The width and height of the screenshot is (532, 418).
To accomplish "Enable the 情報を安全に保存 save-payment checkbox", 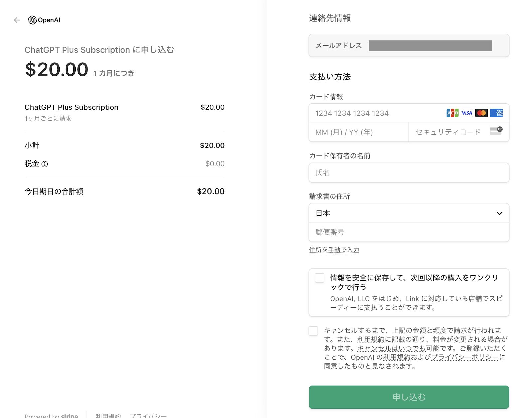I will [319, 278].
